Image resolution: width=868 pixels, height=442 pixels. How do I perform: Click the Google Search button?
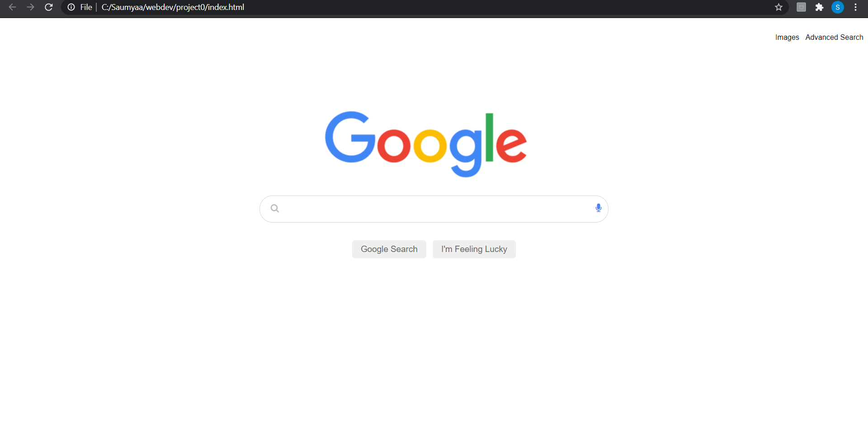(x=389, y=249)
